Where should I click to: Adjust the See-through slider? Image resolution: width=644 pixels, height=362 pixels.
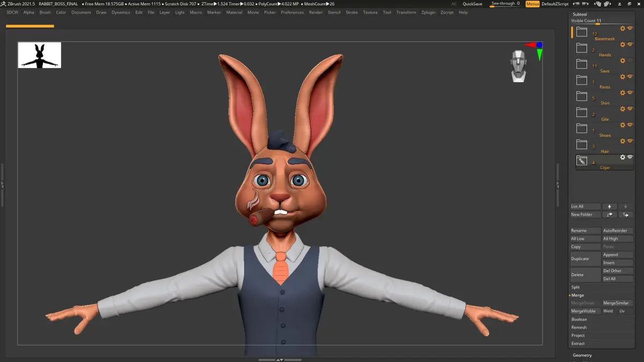click(506, 4)
